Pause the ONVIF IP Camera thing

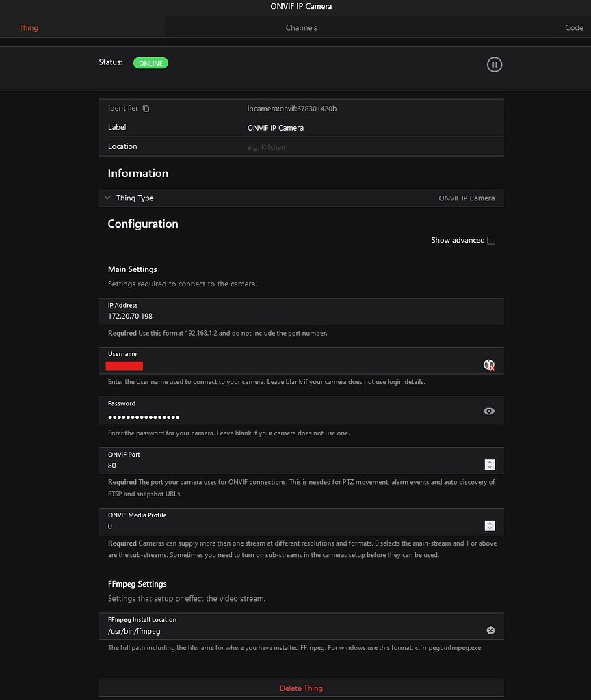click(x=494, y=64)
